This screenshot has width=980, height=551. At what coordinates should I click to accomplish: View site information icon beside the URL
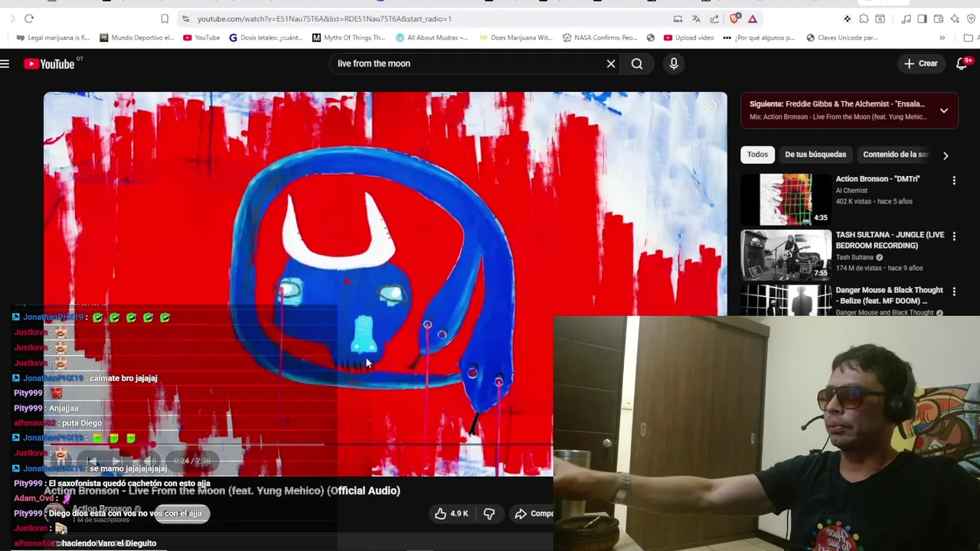point(186,18)
